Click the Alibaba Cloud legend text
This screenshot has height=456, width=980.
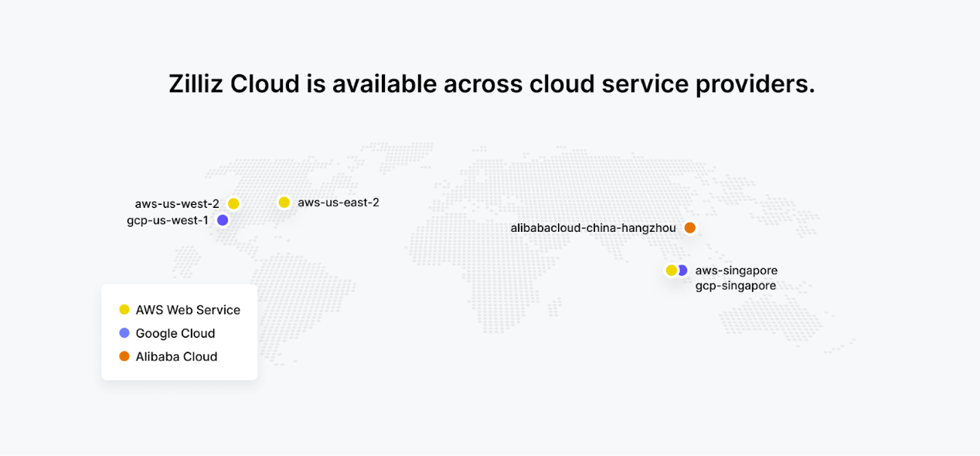[176, 356]
